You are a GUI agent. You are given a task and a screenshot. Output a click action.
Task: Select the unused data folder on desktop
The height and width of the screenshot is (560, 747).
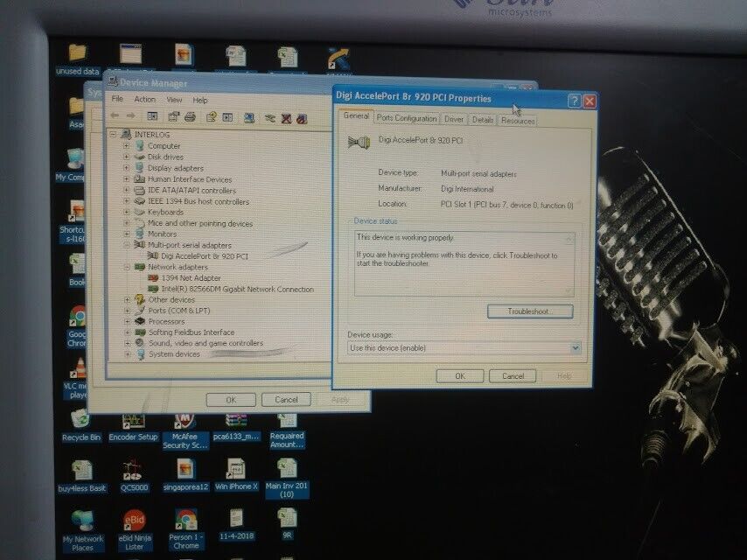tap(77, 59)
